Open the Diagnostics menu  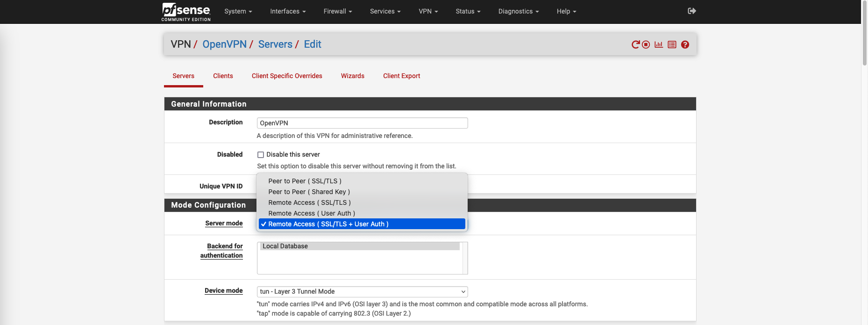coord(518,11)
